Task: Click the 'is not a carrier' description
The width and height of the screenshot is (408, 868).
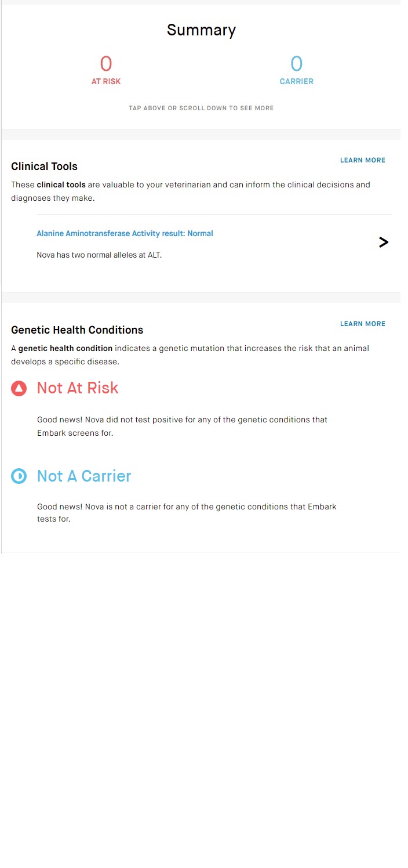Action: point(187,512)
